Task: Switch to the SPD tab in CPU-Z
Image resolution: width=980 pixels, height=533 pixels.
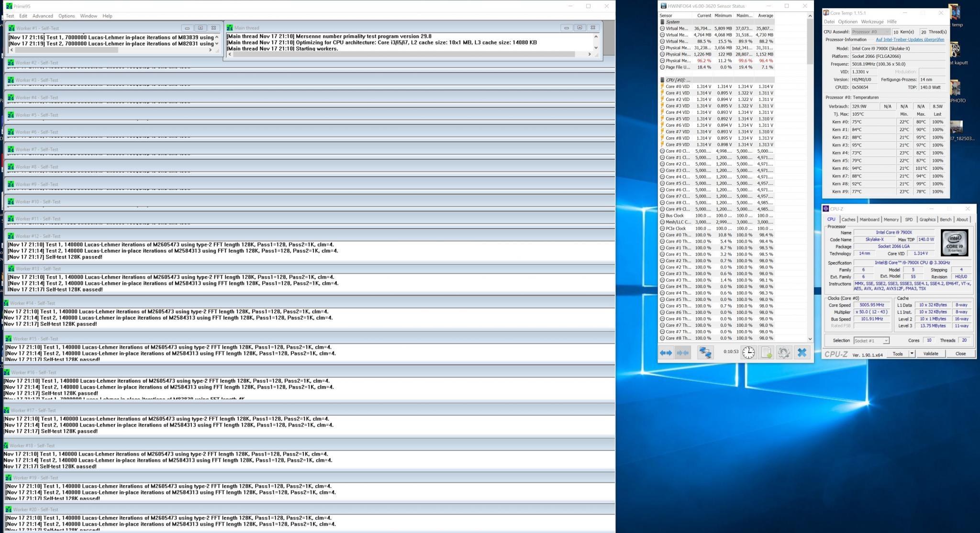Action: [909, 220]
